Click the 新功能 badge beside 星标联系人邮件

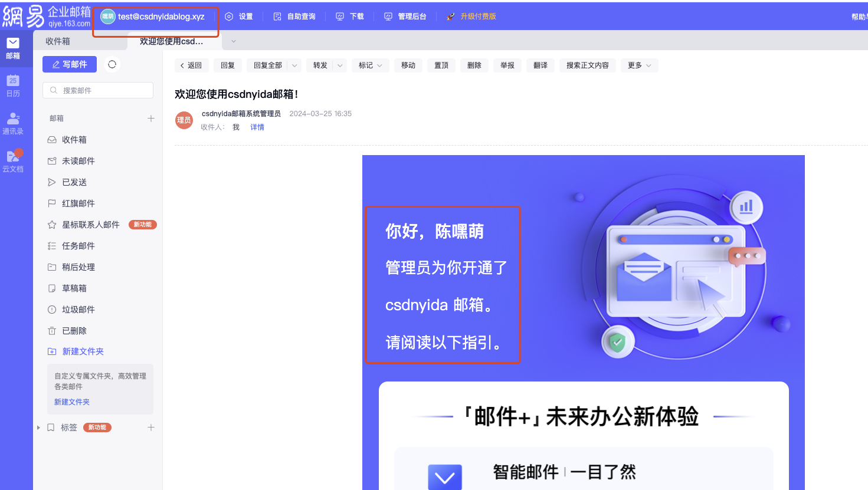[143, 225]
